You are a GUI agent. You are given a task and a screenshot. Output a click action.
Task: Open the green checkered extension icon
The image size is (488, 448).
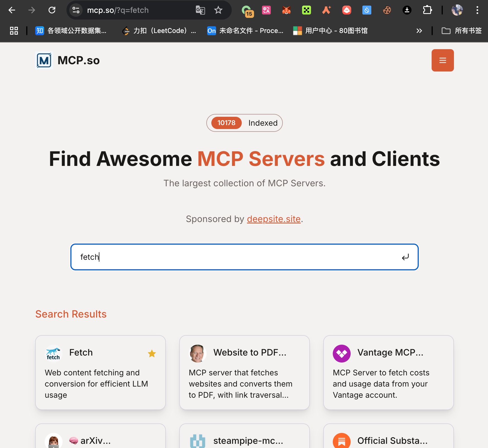tap(307, 10)
